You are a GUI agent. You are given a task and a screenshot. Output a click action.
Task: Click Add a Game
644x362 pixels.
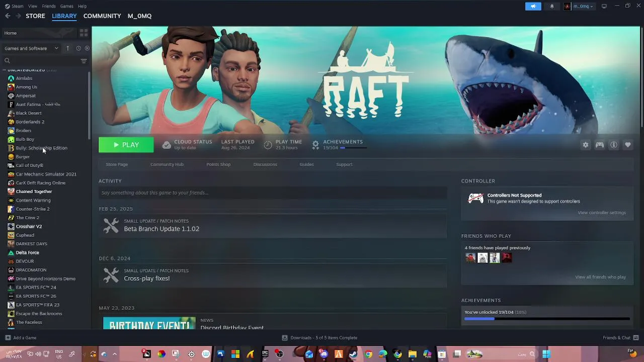(21, 338)
